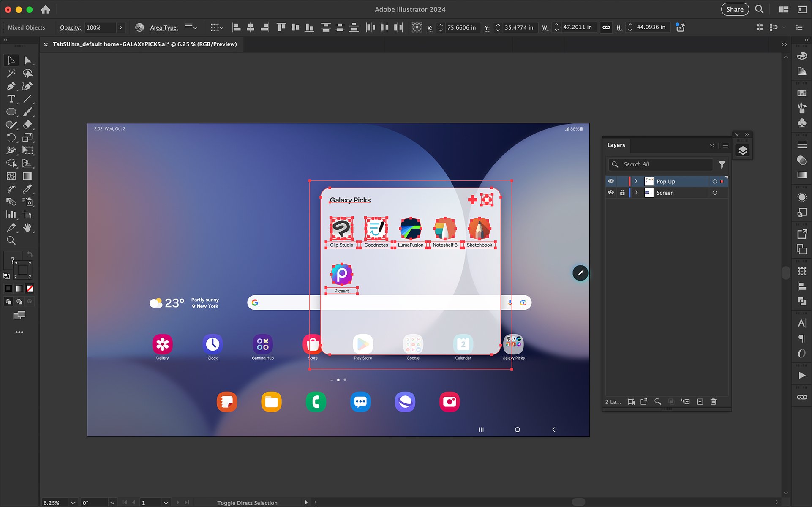Click target circle of Pop Up layer

(715, 181)
